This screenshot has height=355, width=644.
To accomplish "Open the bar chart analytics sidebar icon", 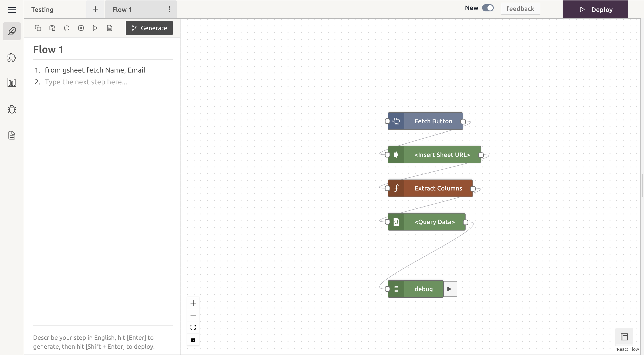I will tap(12, 83).
